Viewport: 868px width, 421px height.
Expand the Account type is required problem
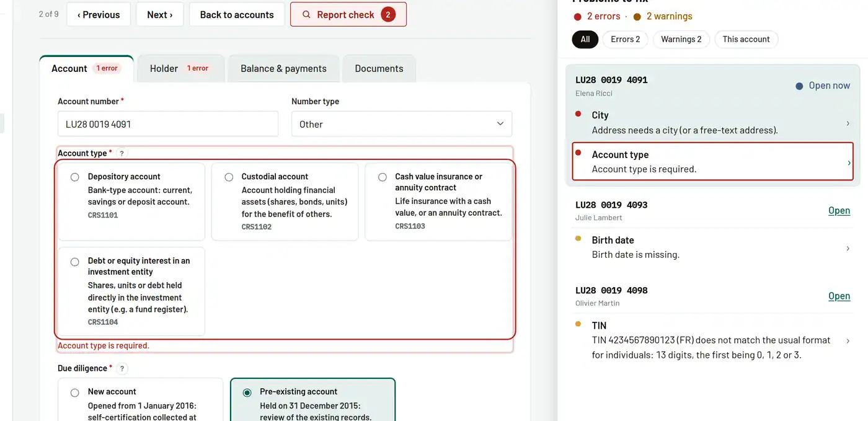coord(712,161)
